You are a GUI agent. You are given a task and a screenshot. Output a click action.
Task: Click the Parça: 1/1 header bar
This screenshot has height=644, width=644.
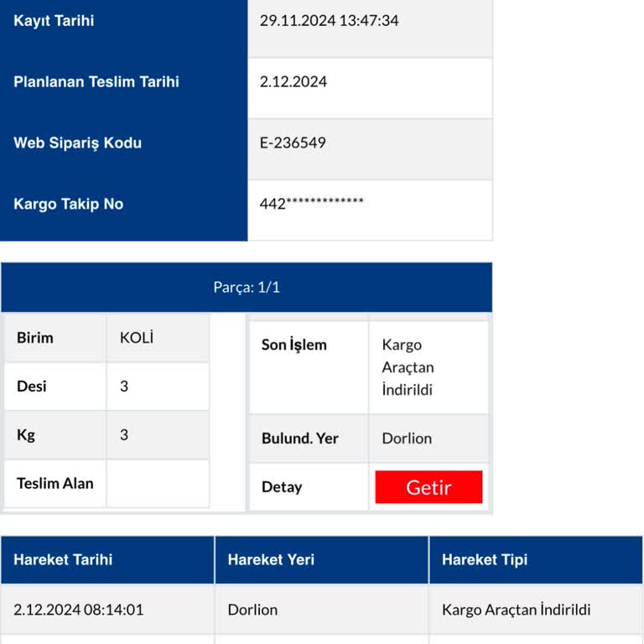(x=247, y=288)
